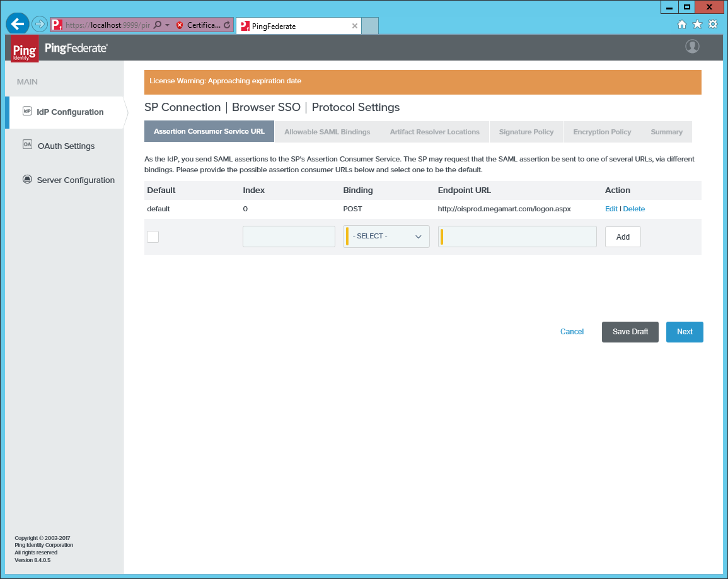
Task: Click the Pf site icon in address bar
Action: coord(57,25)
